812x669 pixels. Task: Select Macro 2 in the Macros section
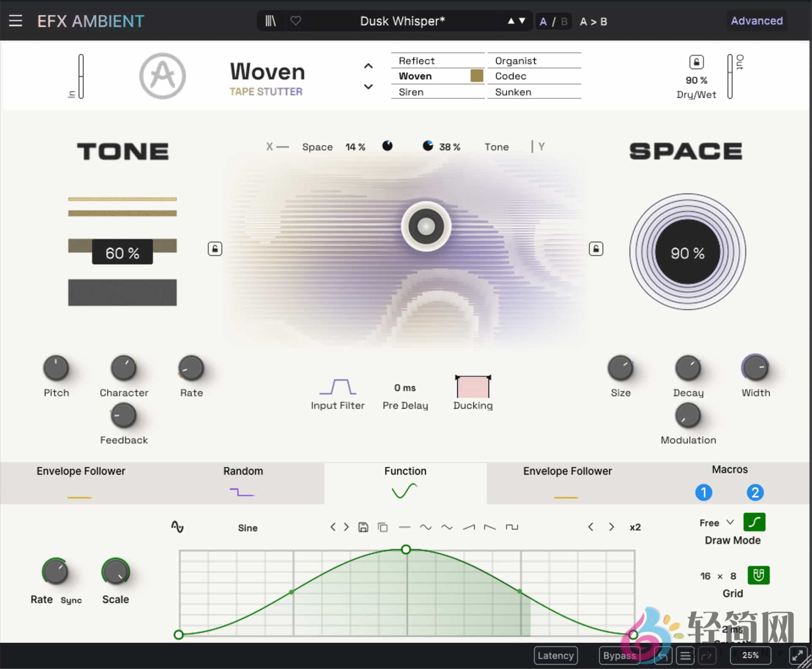755,492
